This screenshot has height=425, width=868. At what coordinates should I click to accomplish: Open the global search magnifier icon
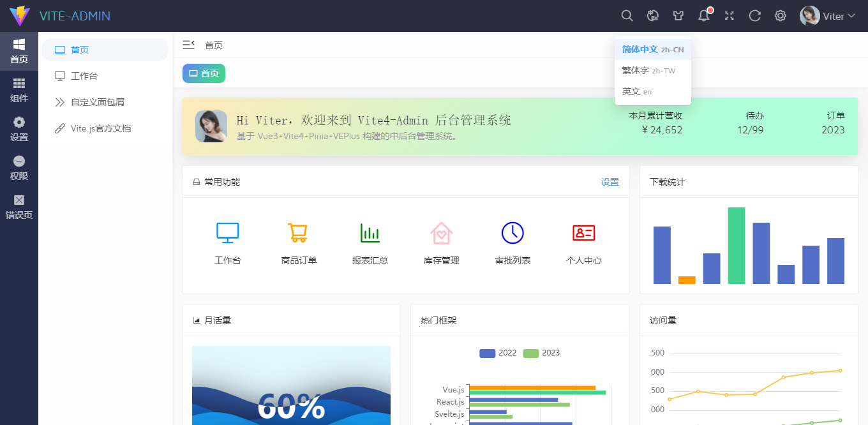tap(627, 15)
